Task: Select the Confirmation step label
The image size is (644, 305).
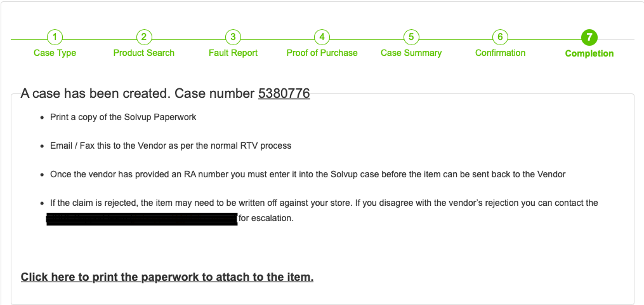Action: [500, 53]
